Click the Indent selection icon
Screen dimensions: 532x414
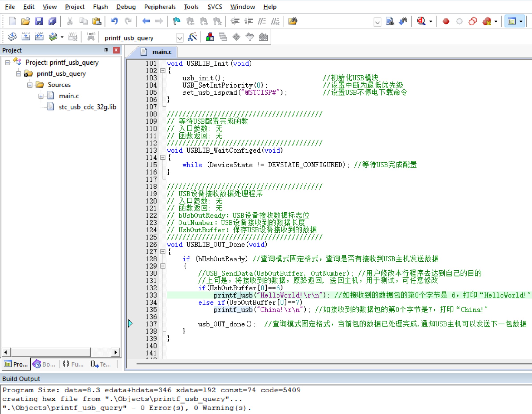pyautogui.click(x=235, y=21)
